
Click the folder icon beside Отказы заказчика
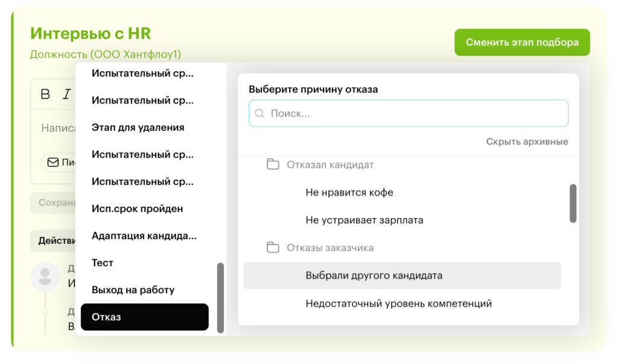(x=273, y=247)
